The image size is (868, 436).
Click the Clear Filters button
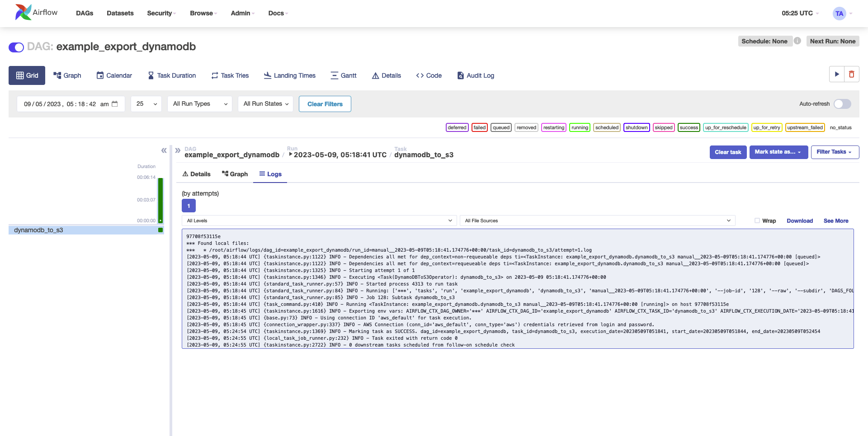pyautogui.click(x=325, y=104)
